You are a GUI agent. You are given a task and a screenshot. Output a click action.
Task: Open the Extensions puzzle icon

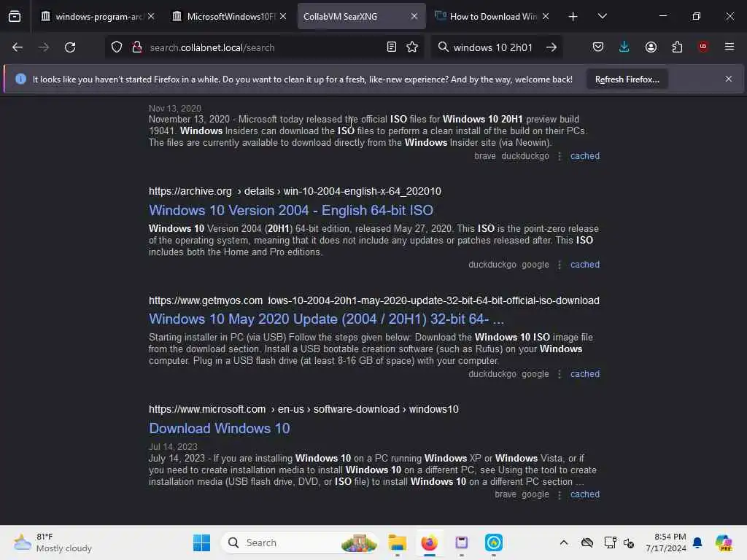677,47
